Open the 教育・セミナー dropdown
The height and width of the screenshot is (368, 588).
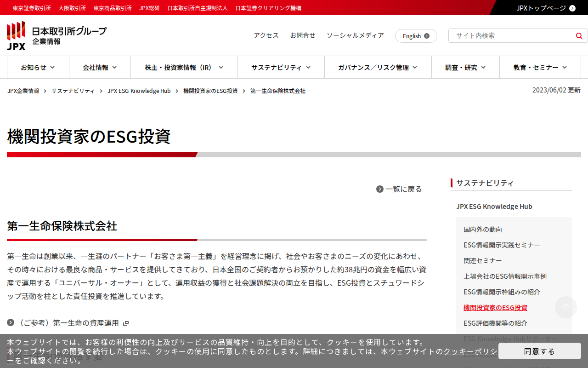click(x=540, y=68)
